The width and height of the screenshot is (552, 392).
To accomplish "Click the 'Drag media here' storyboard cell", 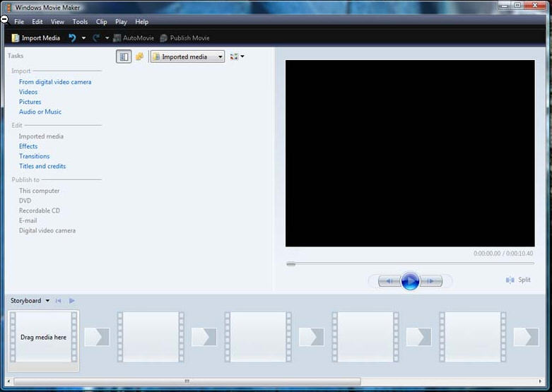I will pos(43,337).
